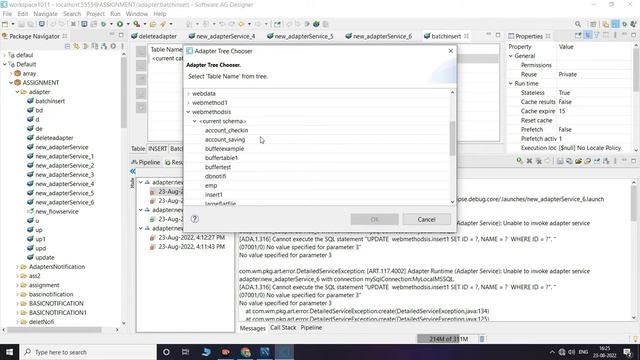Select the INSERT tab in editor
This screenshot has width=640, height=360.
pyautogui.click(x=158, y=149)
